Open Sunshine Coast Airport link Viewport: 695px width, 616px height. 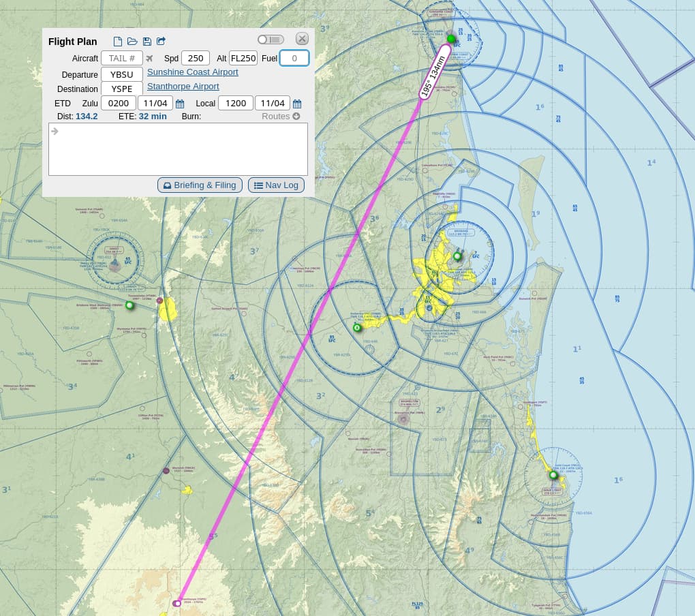coord(193,72)
